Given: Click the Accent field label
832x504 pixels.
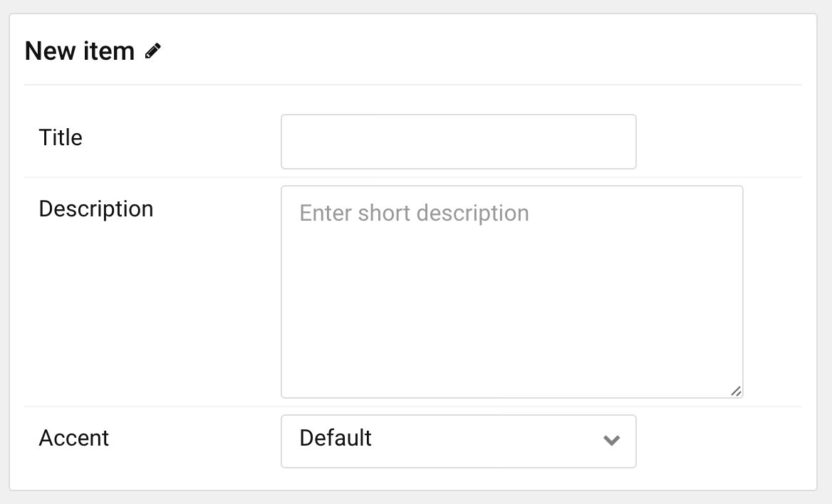Looking at the screenshot, I should [74, 439].
